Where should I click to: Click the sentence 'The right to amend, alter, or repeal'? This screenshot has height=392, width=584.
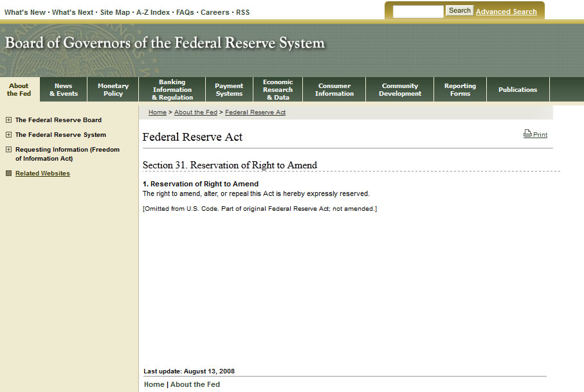[256, 193]
